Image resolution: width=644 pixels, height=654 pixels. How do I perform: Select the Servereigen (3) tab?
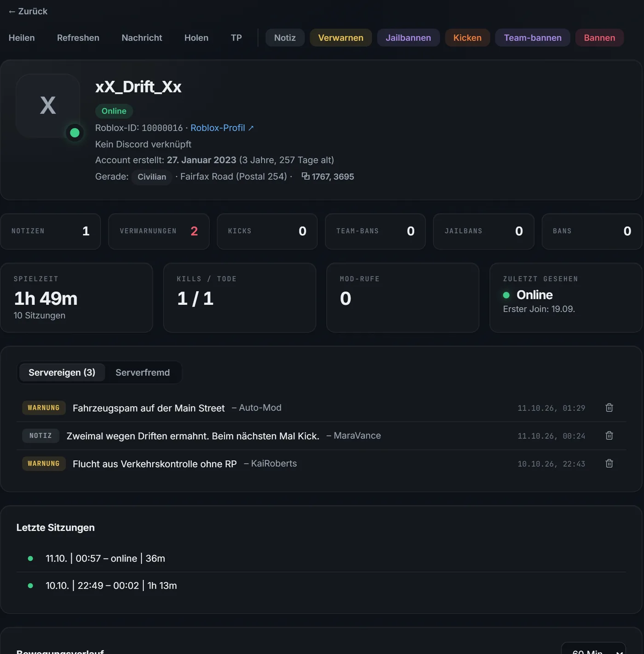(62, 373)
